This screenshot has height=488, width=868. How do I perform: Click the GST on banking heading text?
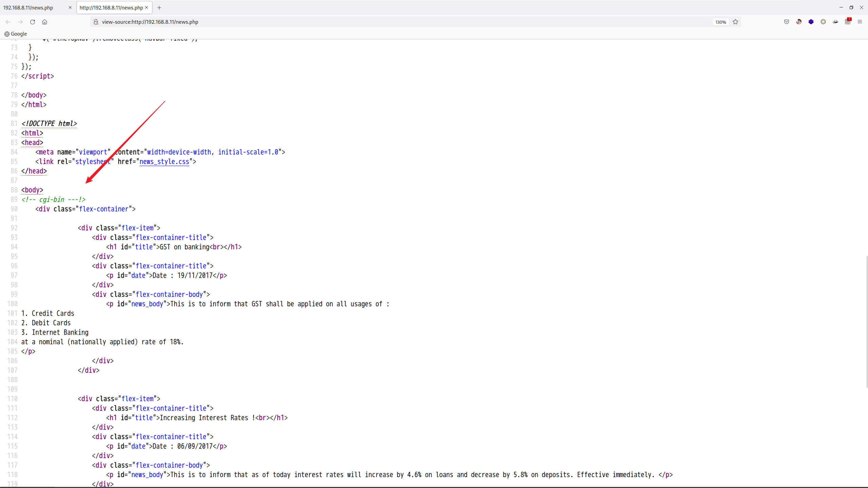pyautogui.click(x=184, y=247)
